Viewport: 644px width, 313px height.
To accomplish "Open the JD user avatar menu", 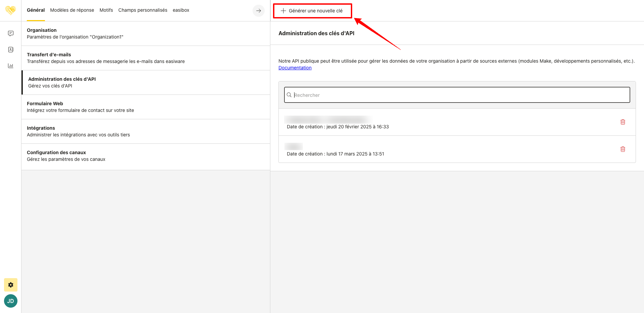I will coord(11,301).
